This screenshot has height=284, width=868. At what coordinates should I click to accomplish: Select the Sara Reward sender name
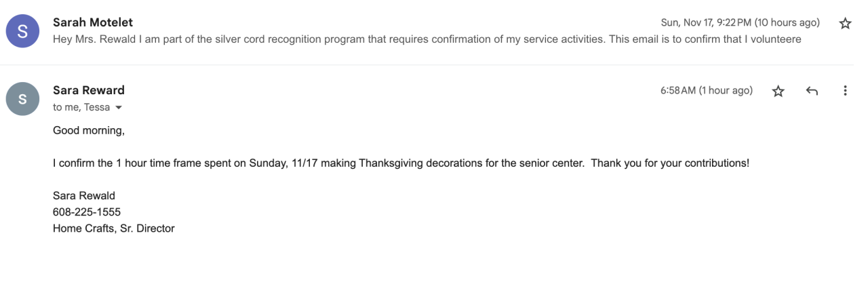click(x=89, y=90)
